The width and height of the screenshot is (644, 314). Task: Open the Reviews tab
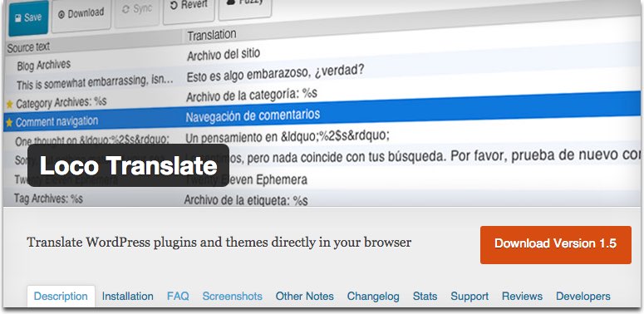[x=522, y=297]
